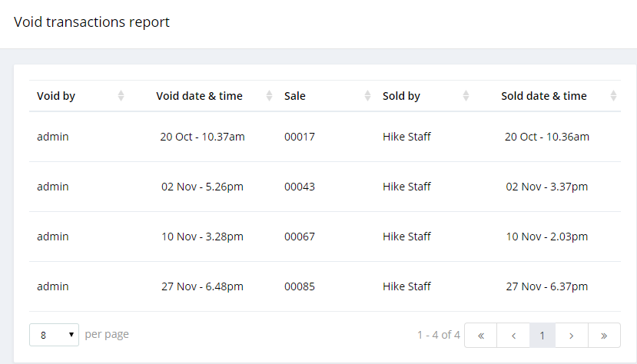The height and width of the screenshot is (364, 637).
Task: Click the Sale column header text
Action: [x=295, y=96]
